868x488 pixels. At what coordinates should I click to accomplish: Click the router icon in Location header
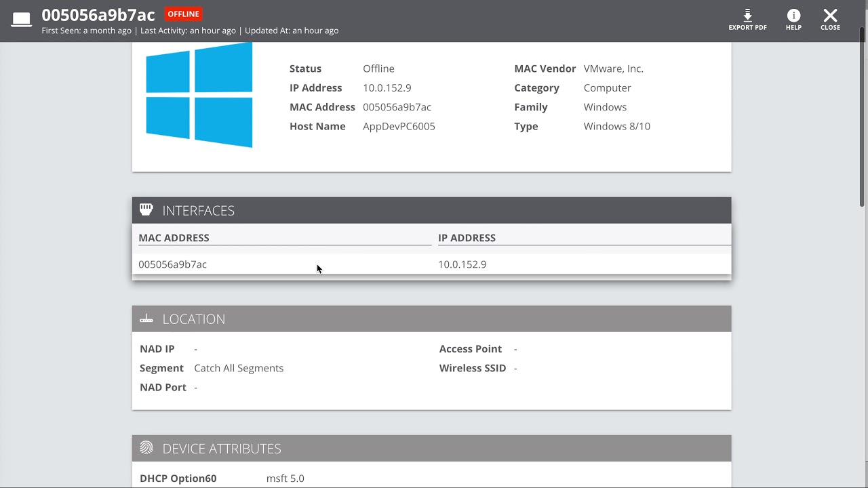pos(146,319)
